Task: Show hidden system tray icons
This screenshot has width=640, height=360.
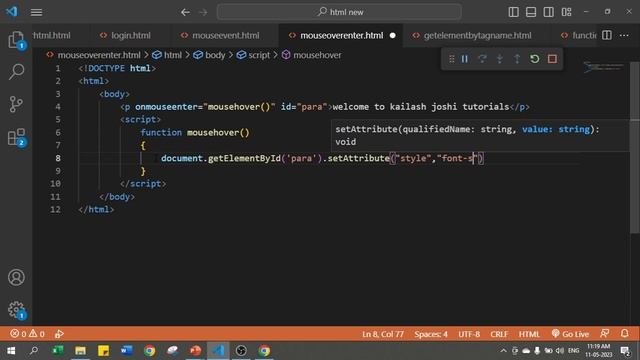Action: (503, 351)
